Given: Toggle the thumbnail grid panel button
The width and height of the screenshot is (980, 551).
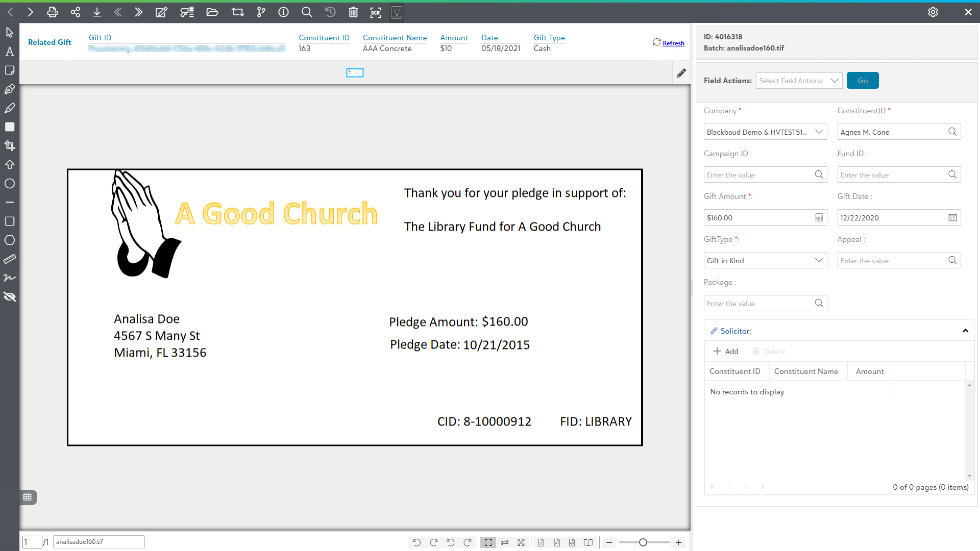Looking at the screenshot, I should [x=28, y=497].
